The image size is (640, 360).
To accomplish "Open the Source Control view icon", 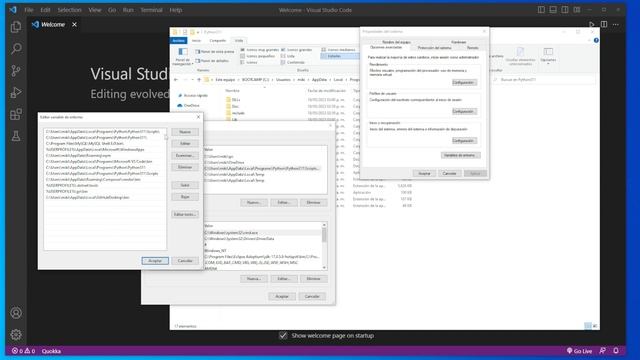I will click(x=16, y=71).
